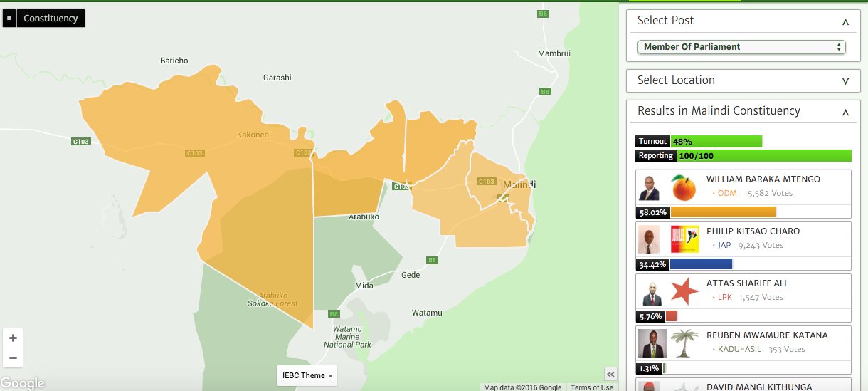868x391 pixels.
Task: Click the Turnout 48% progress bar
Action: coord(716,141)
